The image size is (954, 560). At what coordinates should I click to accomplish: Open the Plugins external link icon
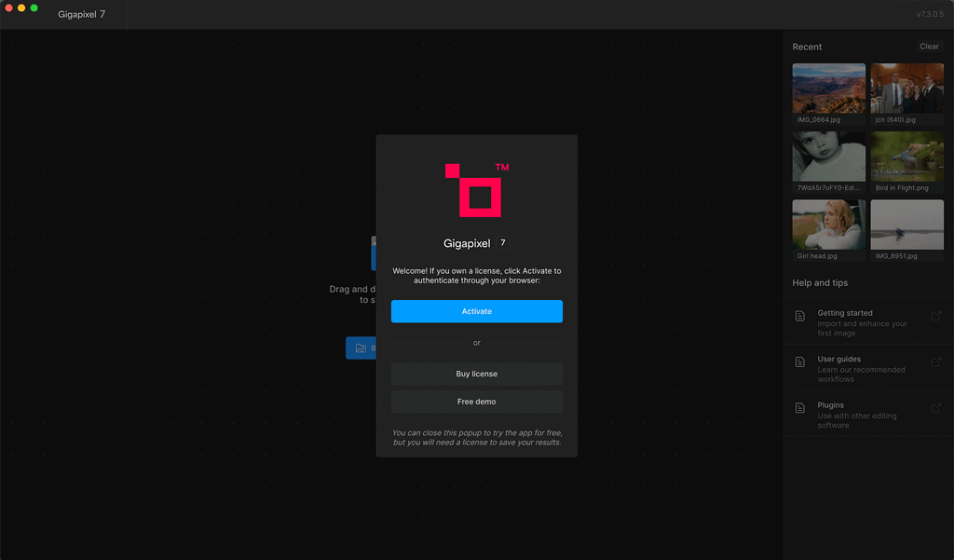click(936, 408)
